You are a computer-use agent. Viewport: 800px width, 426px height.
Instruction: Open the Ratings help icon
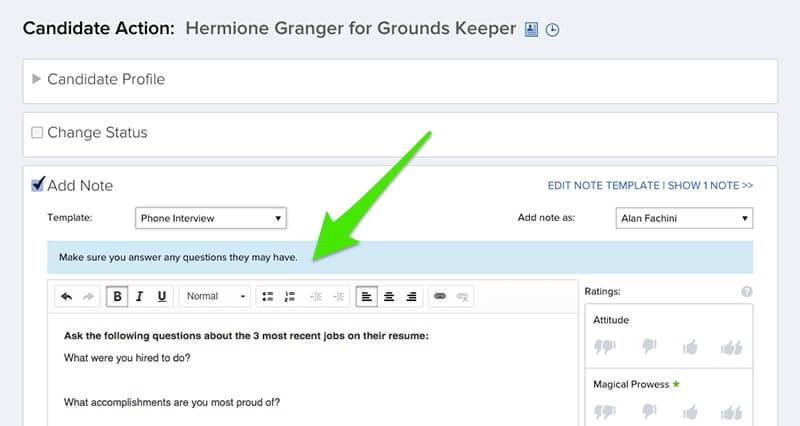point(746,291)
